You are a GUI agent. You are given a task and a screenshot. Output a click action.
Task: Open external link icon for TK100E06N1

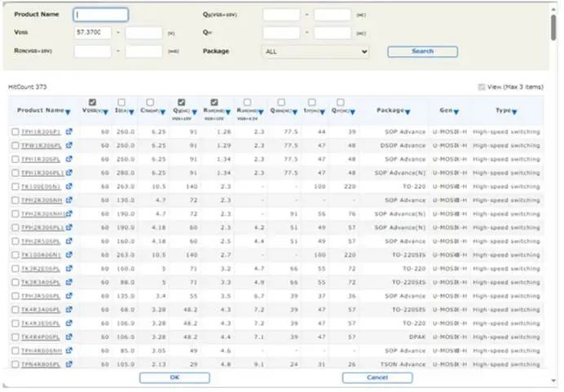tap(69, 187)
